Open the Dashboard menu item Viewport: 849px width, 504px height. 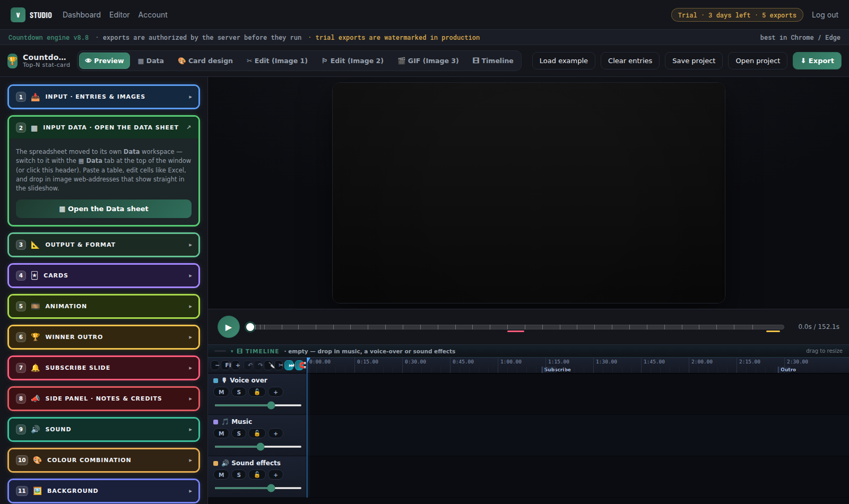click(x=82, y=15)
